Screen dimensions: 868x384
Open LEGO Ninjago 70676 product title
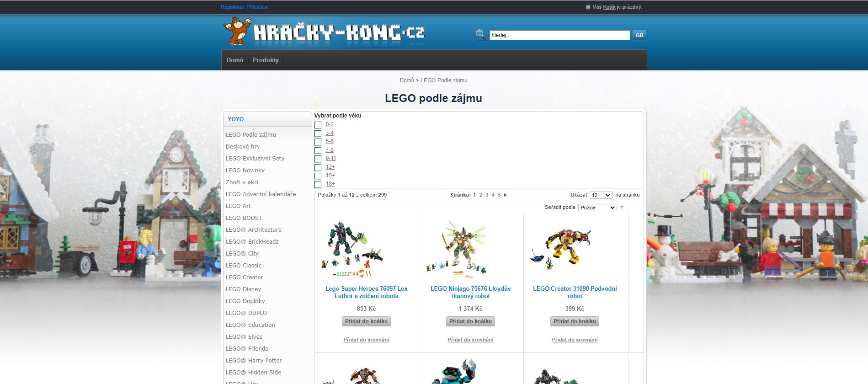(x=470, y=292)
